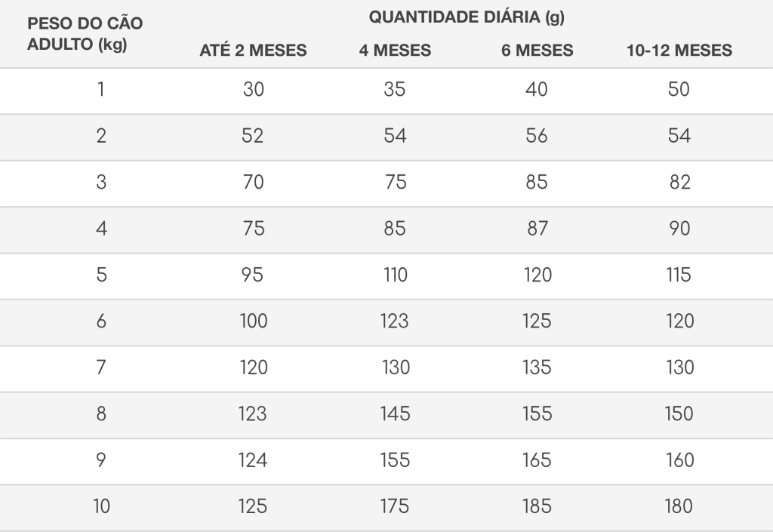Select the 100 value in row 6

(254, 321)
